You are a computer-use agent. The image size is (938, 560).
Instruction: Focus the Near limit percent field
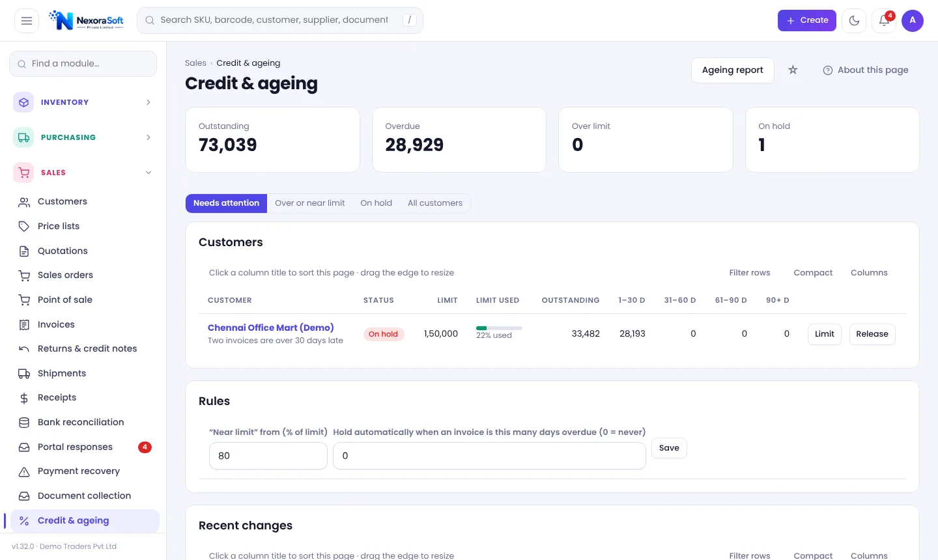[x=268, y=456]
